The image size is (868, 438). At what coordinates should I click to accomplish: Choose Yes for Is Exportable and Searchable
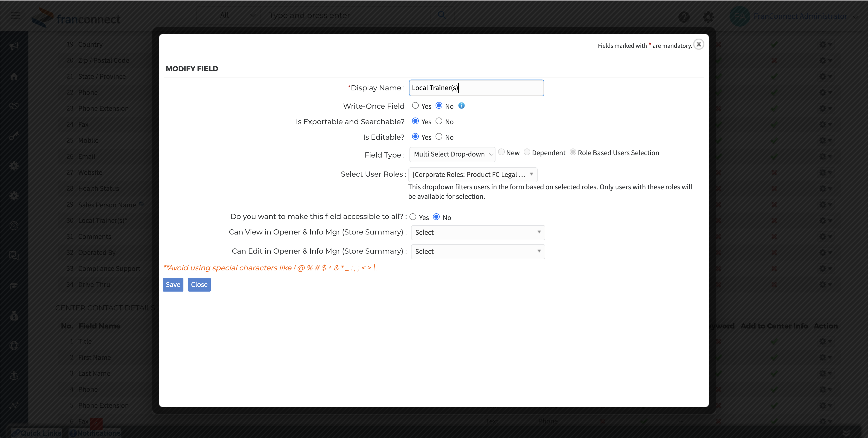pyautogui.click(x=415, y=121)
